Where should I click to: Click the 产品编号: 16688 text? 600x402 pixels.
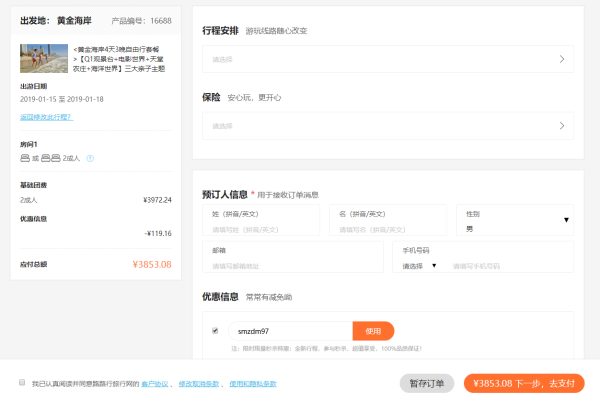tap(141, 21)
